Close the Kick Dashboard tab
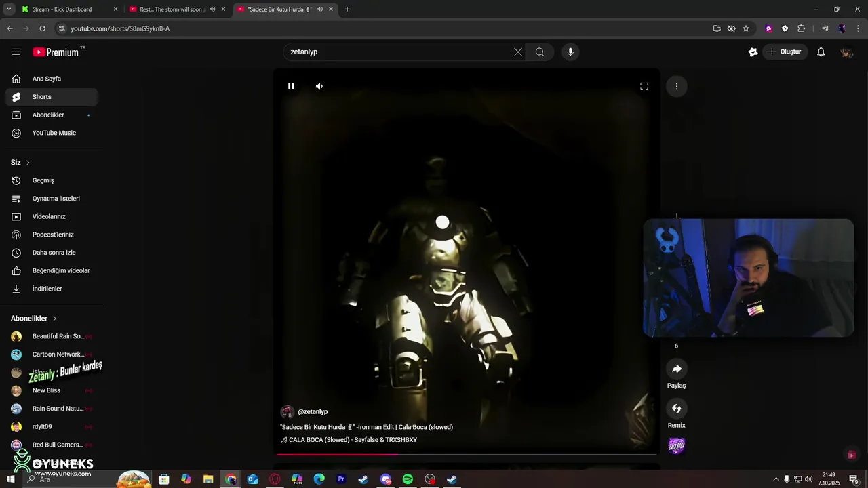 pos(115,9)
